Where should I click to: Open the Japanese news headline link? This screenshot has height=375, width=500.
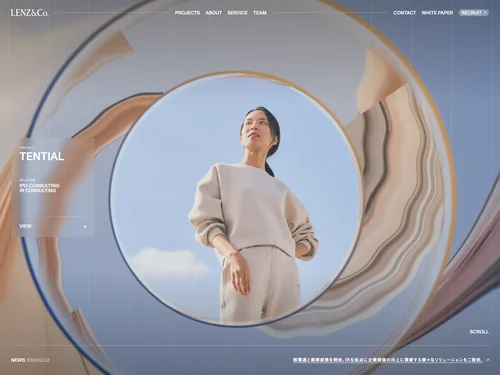pos(388,360)
